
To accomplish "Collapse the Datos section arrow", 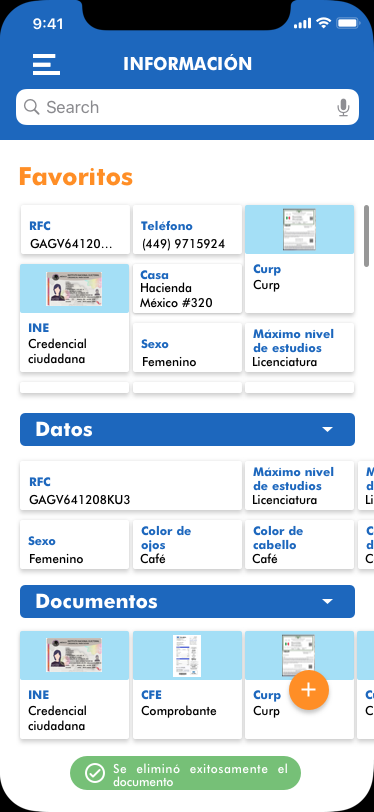I will (327, 429).
